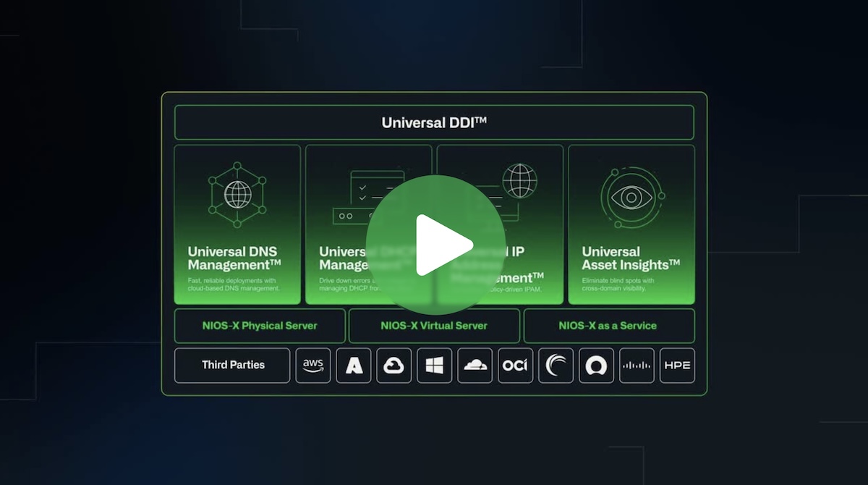Click the DNS globe network icon
Viewport: 868px width, 485px height.
pos(237,195)
